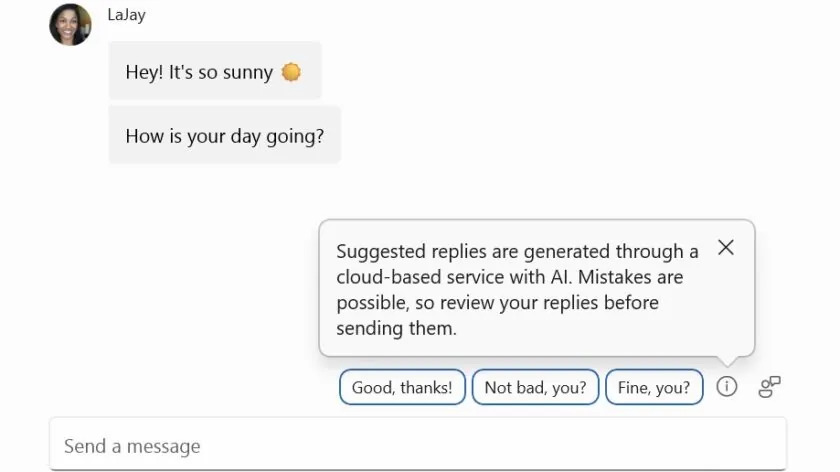Focus the "Send a message" text box

click(418, 446)
